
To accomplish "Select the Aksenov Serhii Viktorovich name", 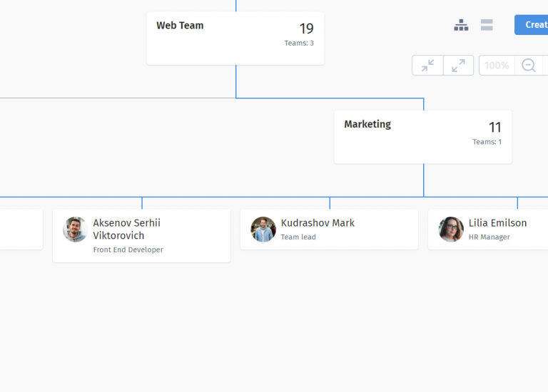I will click(x=126, y=229).
